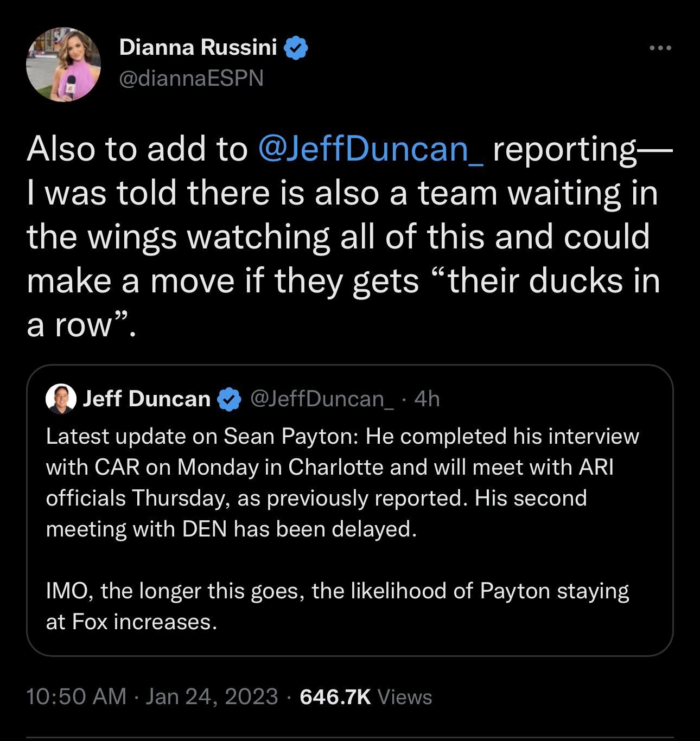The image size is (700, 741).
Task: Click the 'IMO, the longer this goes' paragraph
Action: pyautogui.click(x=336, y=605)
